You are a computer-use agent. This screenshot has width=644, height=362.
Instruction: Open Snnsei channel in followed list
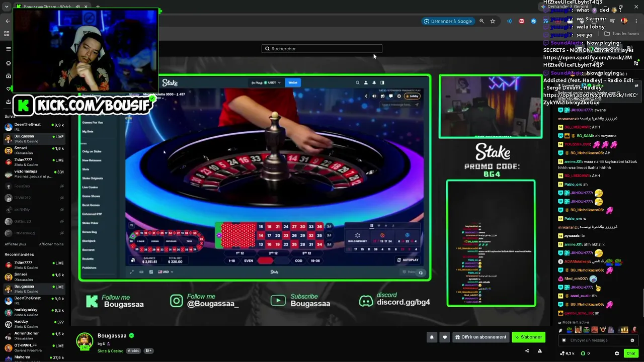click(x=34, y=150)
